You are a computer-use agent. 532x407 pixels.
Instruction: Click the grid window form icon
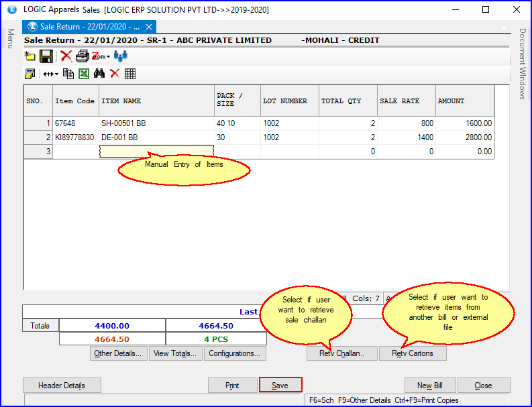[x=30, y=74]
